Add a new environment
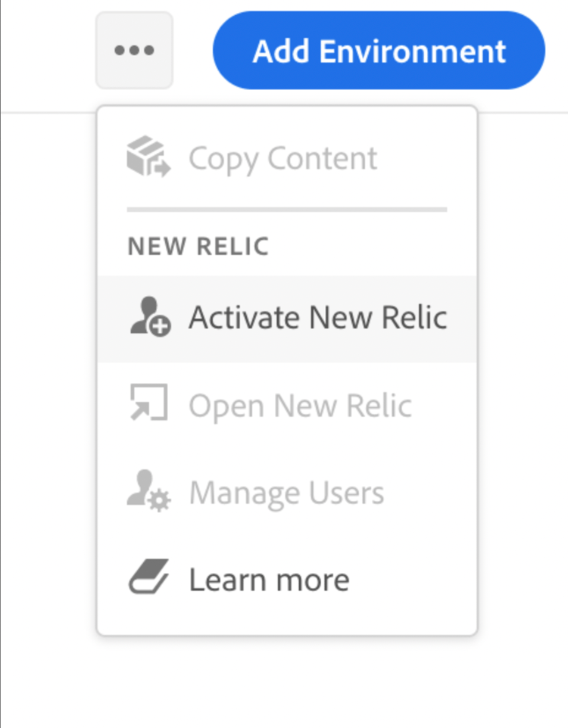This screenshot has height=728, width=568. [x=379, y=50]
